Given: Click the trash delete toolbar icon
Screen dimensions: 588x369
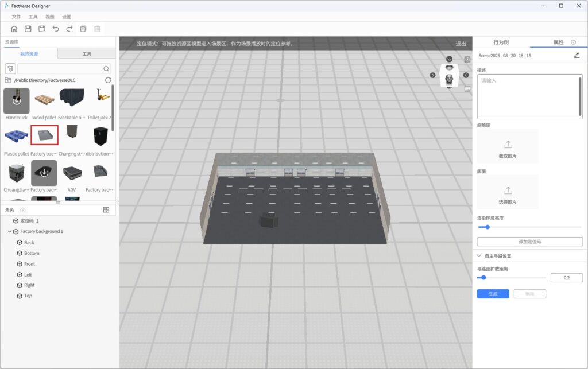Looking at the screenshot, I should click(x=97, y=29).
